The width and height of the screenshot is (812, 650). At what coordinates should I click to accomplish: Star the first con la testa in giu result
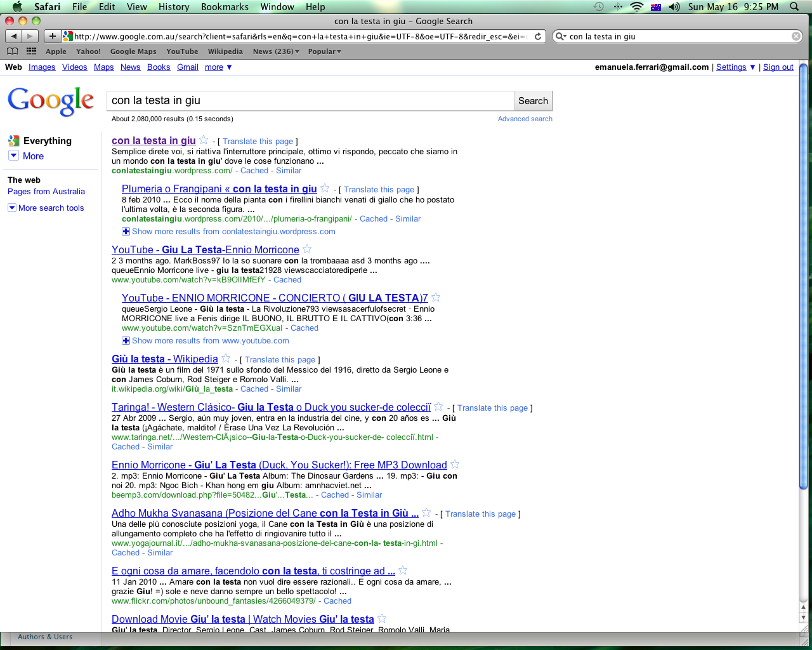(x=204, y=140)
